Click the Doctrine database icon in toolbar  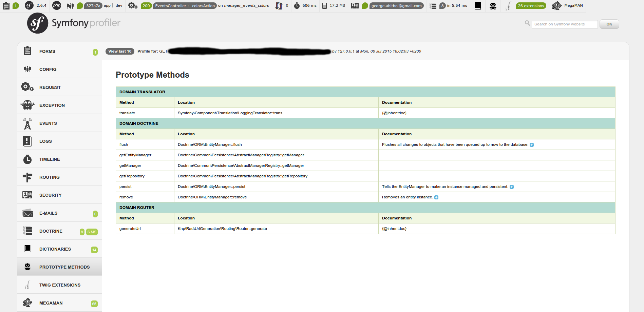[433, 6]
